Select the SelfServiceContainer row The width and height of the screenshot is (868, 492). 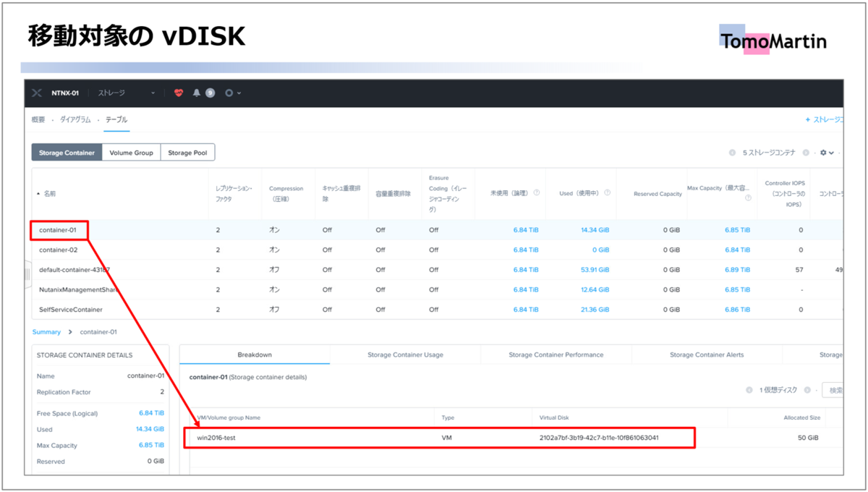[x=437, y=309]
